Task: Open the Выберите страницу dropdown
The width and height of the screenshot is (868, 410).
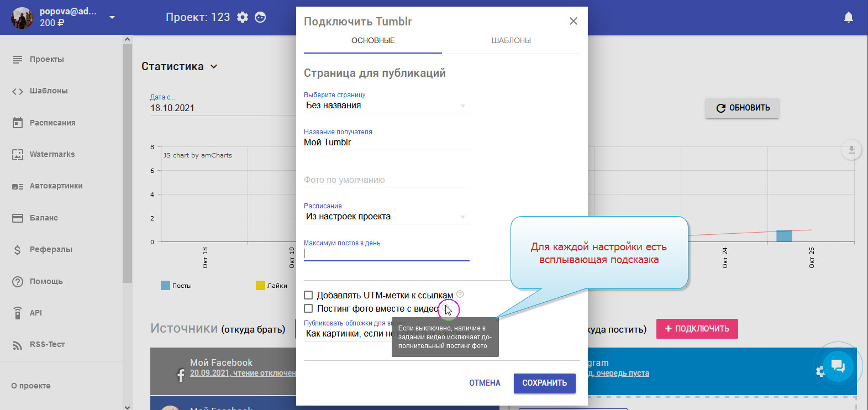Action: (x=386, y=106)
